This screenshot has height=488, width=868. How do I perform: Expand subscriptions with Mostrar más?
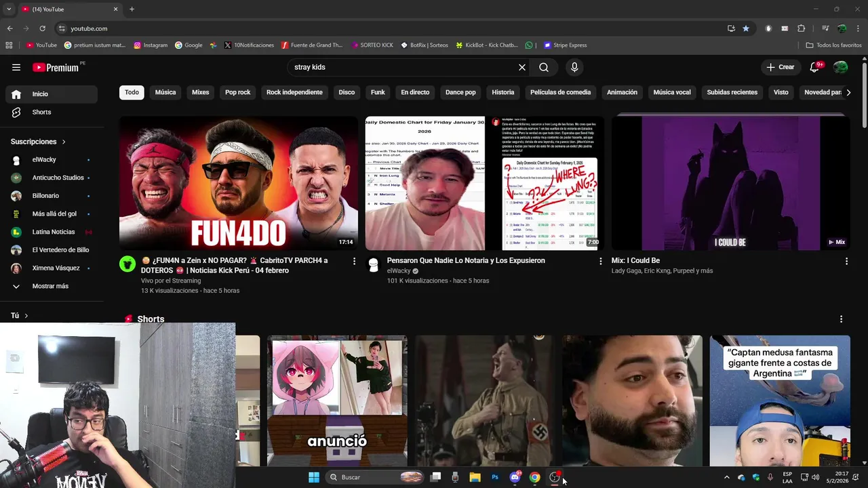tap(52, 286)
